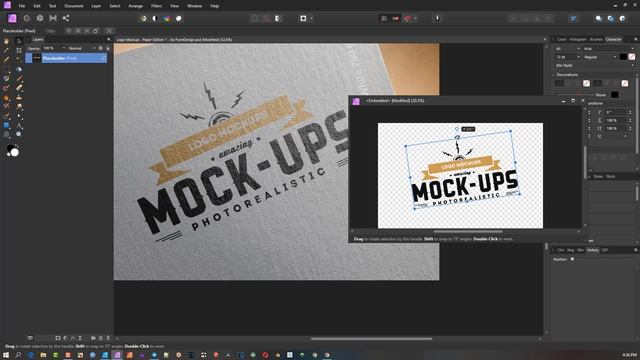
Task: Apply Auto White Balance from the toolbar
Action: 179,18
